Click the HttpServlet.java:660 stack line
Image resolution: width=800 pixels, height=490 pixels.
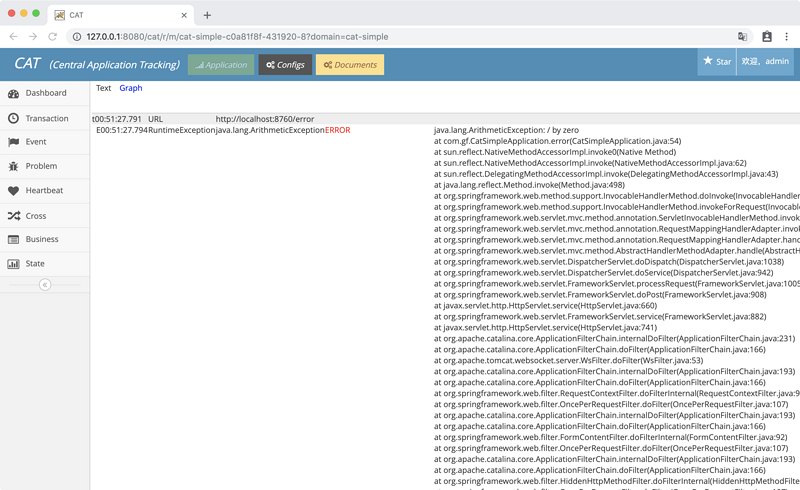tap(545, 306)
